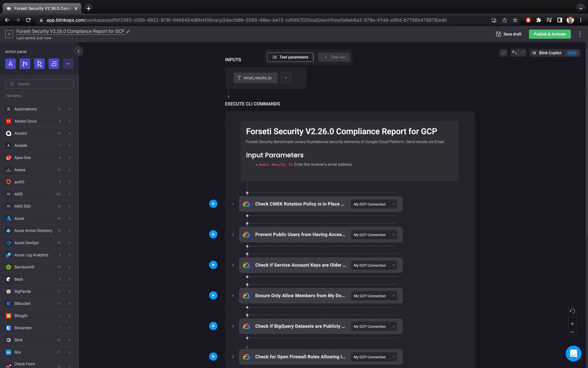Run step 3 Service Account Keys check
588x368 pixels.
(x=213, y=265)
